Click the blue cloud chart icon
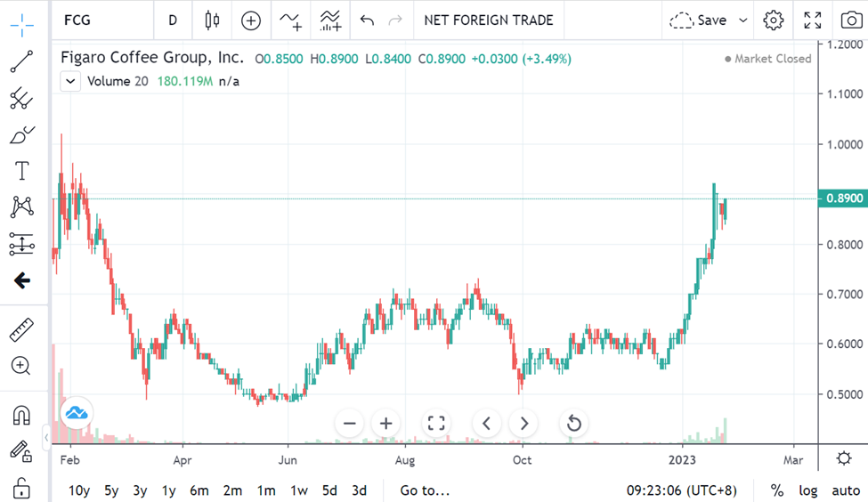 point(77,413)
